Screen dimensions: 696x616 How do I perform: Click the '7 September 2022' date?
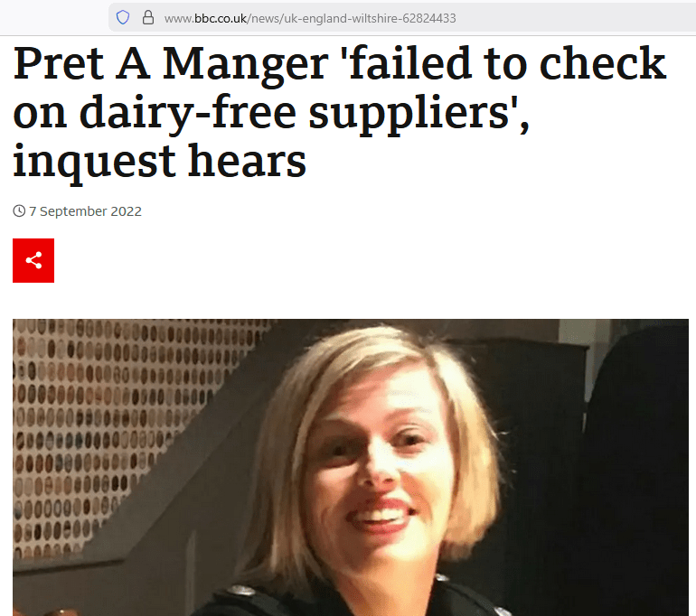[x=85, y=211]
